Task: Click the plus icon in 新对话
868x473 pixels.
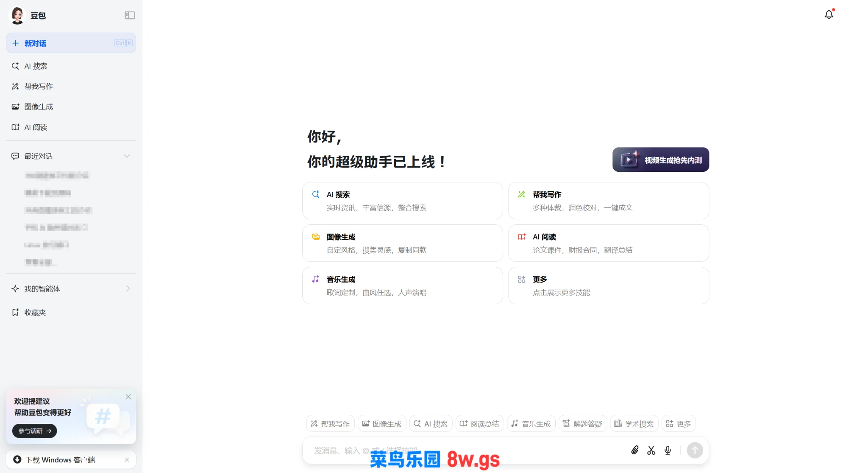Action: [x=16, y=43]
